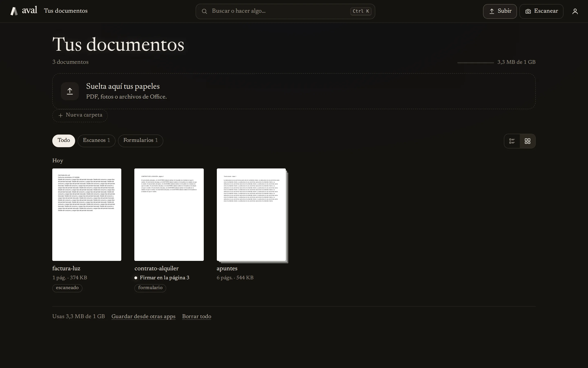
Task: Click the magnifier icon in search bar
Action: pos(204,11)
